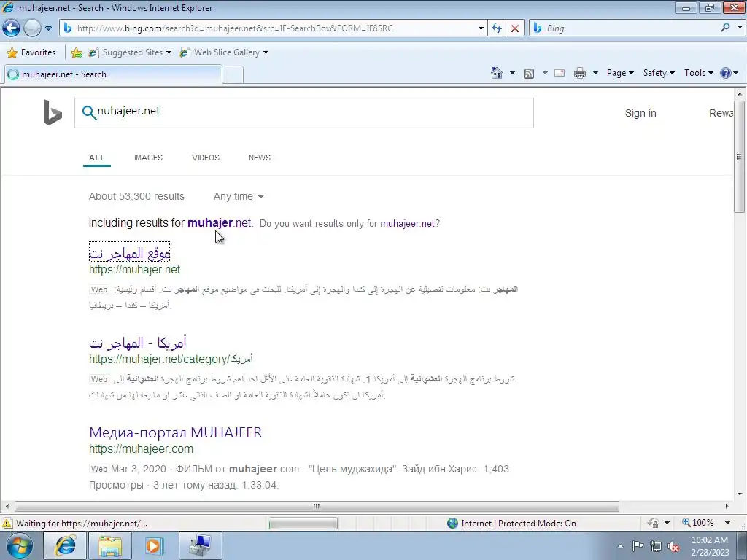This screenshot has width=747, height=560.
Task: Show hidden tray icons arrow
Action: (x=620, y=546)
